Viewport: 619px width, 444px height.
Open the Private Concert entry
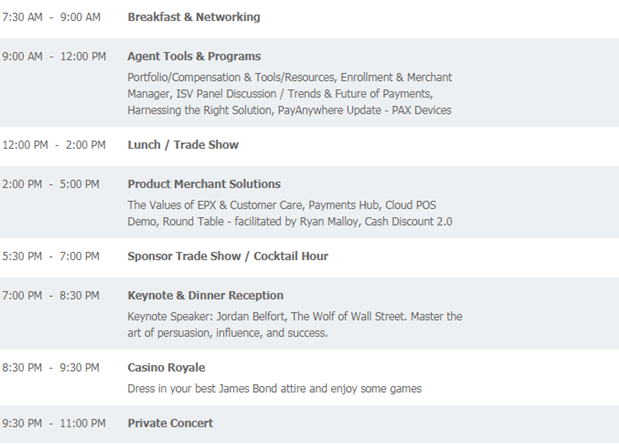pyautogui.click(x=170, y=423)
